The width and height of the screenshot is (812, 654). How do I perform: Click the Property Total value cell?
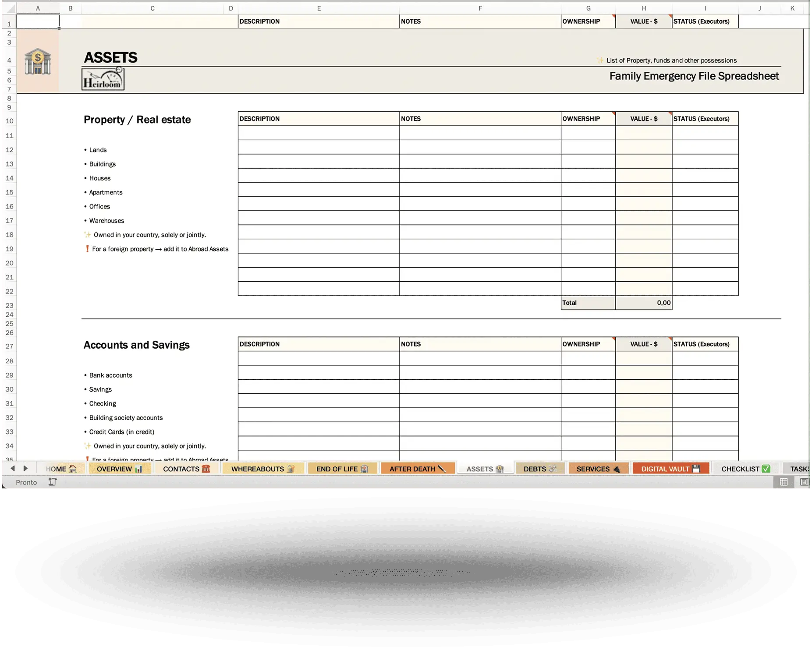[643, 303]
